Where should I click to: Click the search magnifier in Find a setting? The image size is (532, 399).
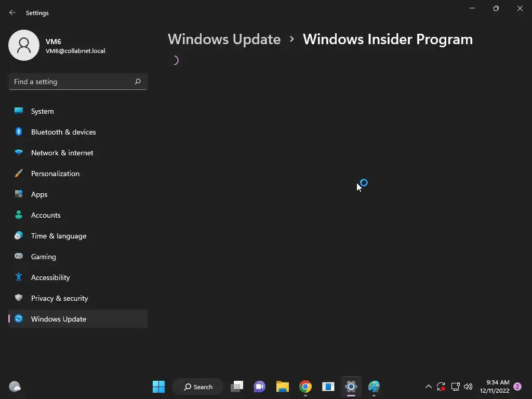pyautogui.click(x=137, y=82)
